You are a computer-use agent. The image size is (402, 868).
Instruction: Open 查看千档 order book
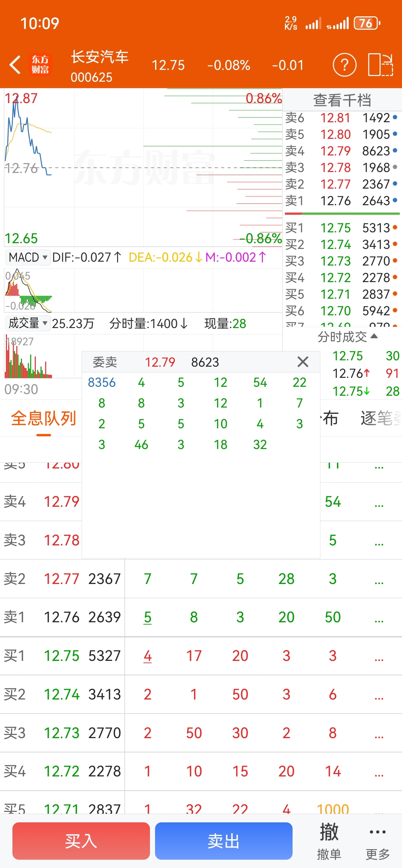pyautogui.click(x=342, y=100)
